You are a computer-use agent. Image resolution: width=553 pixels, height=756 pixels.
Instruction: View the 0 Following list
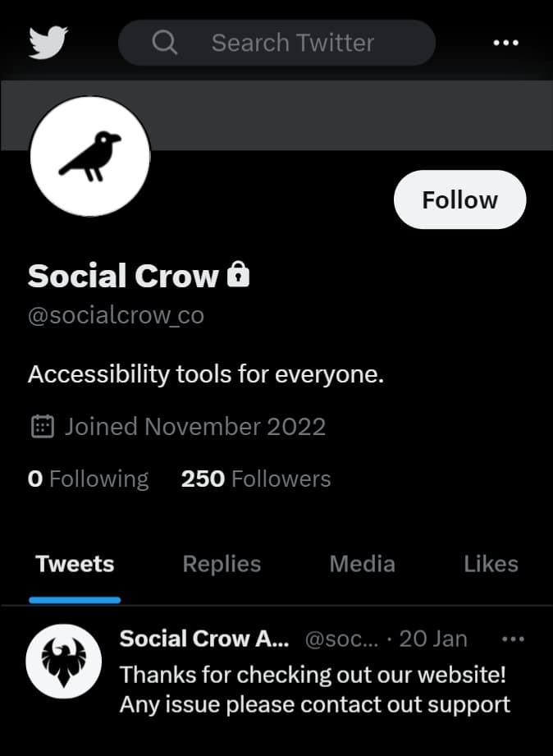click(x=88, y=479)
